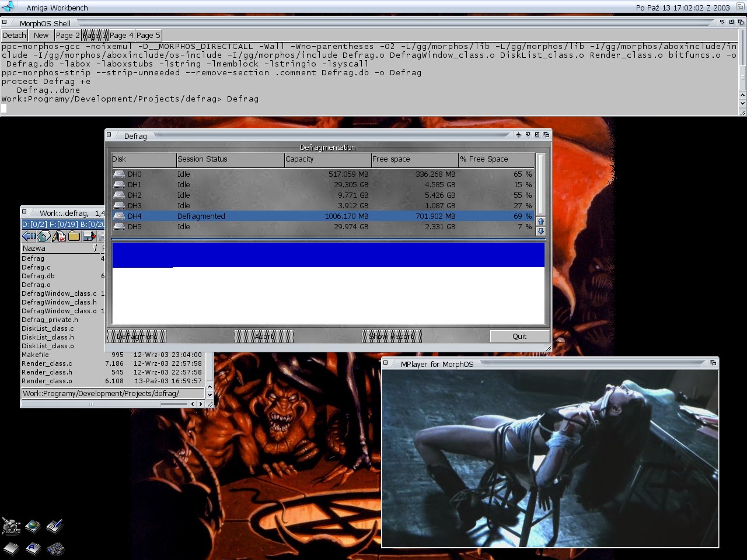Click the file manager scroll right arrow
Viewport: 747px width, 560px height.
[201, 404]
